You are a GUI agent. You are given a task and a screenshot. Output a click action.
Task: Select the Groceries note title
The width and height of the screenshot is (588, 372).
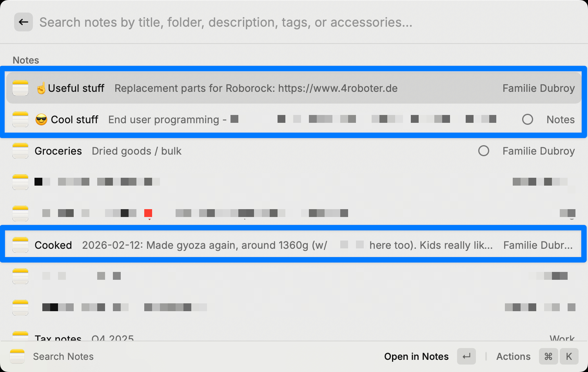point(58,151)
